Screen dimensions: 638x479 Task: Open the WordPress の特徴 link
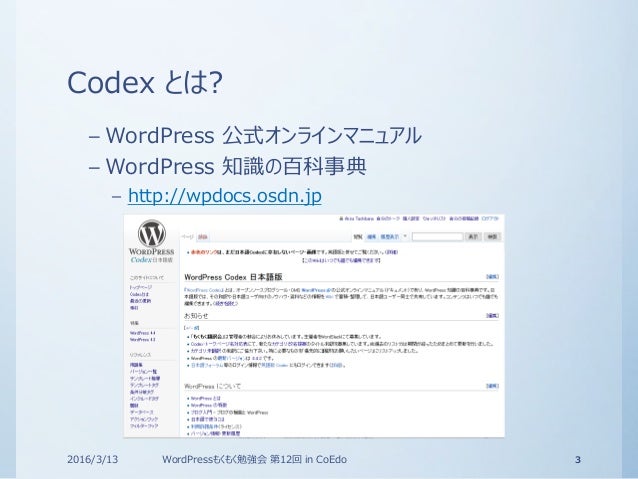[209, 405]
